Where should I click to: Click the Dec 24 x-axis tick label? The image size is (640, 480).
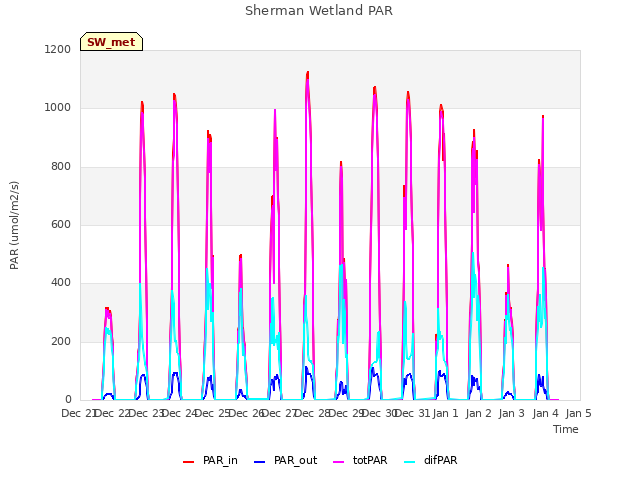pyautogui.click(x=180, y=413)
